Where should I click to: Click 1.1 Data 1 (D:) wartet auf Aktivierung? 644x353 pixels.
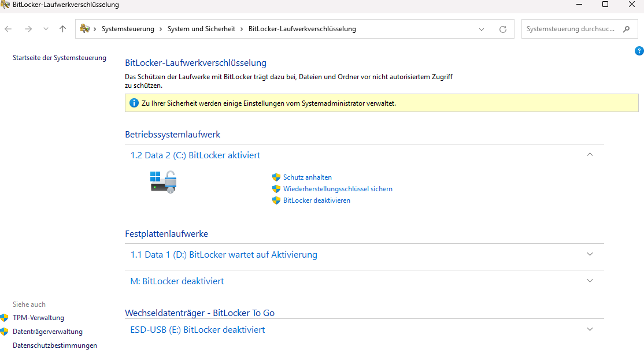click(224, 254)
